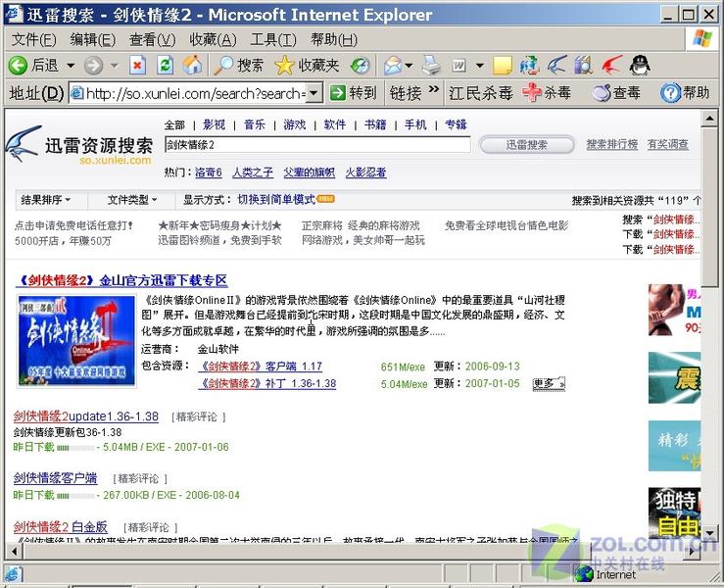Open browsing History icon
Image resolution: width=724 pixels, height=588 pixels.
360,66
